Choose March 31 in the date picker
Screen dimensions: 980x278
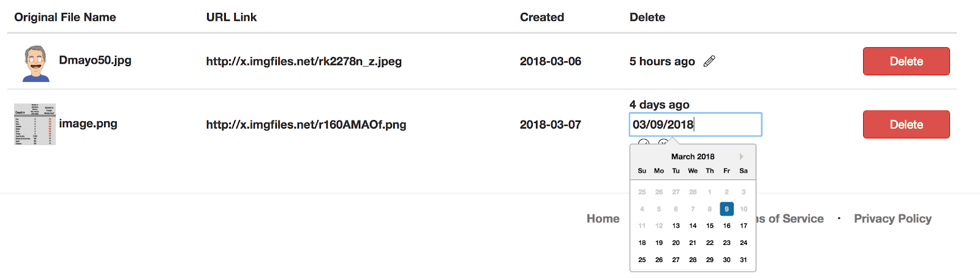744,260
